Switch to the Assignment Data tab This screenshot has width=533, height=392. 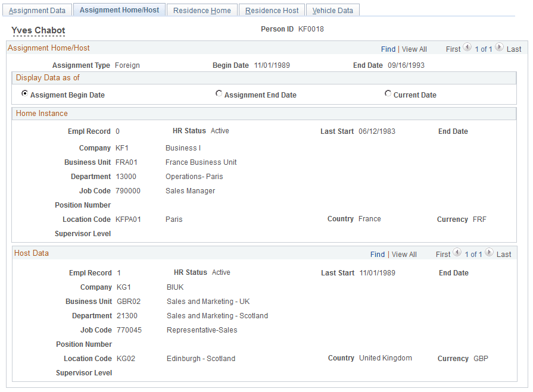pos(37,10)
